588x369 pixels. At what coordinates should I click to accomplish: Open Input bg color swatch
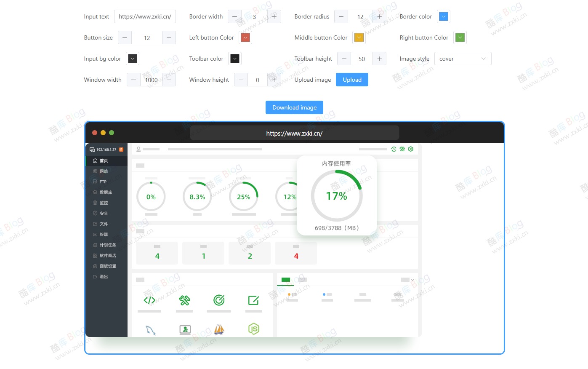[x=133, y=59]
